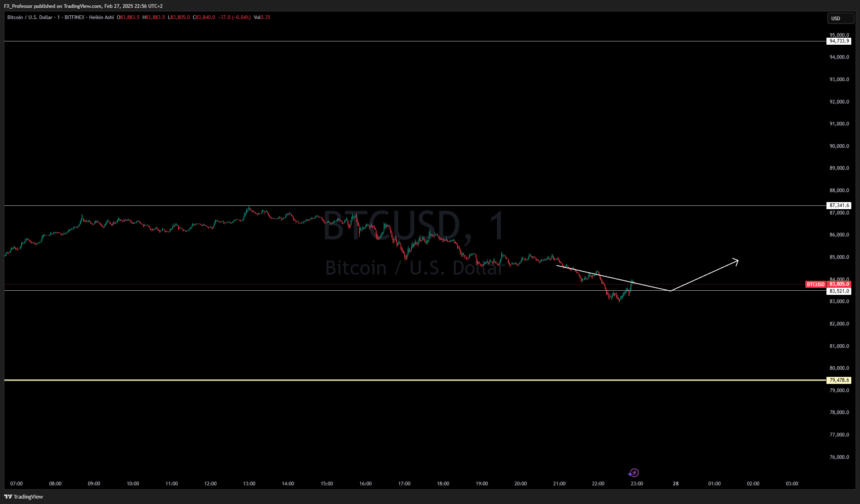
Task: Click the 78,000.0 price axis label
Action: tap(839, 412)
